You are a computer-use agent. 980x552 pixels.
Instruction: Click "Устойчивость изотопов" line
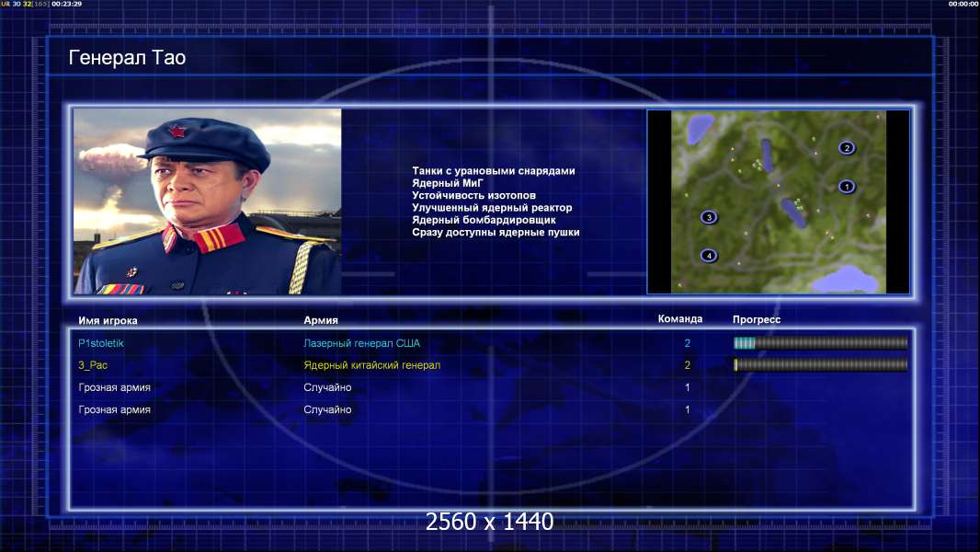473,196
